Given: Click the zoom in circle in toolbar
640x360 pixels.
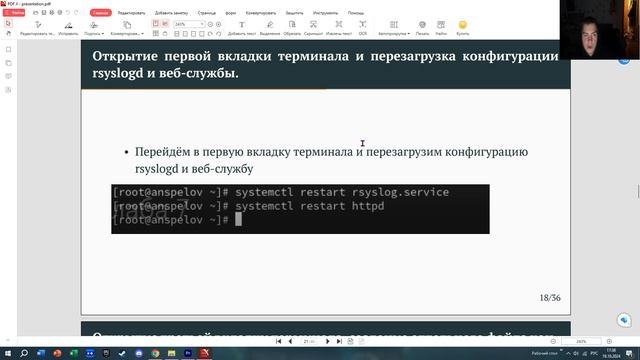Looking at the screenshot, I should 219,24.
